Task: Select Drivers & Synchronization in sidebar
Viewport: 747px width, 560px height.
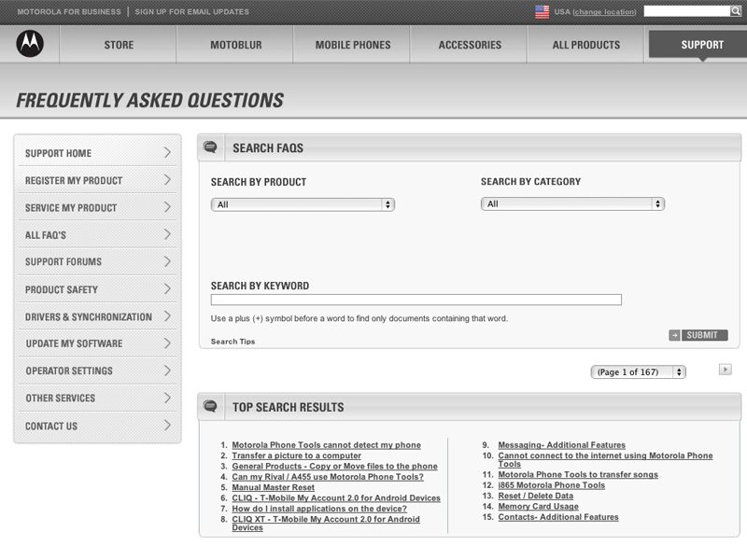Action: pos(97,316)
